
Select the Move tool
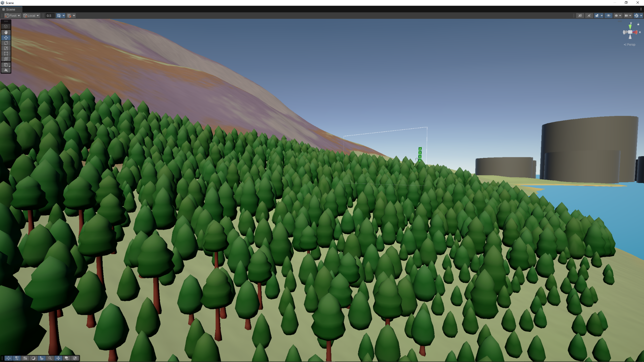click(x=6, y=38)
